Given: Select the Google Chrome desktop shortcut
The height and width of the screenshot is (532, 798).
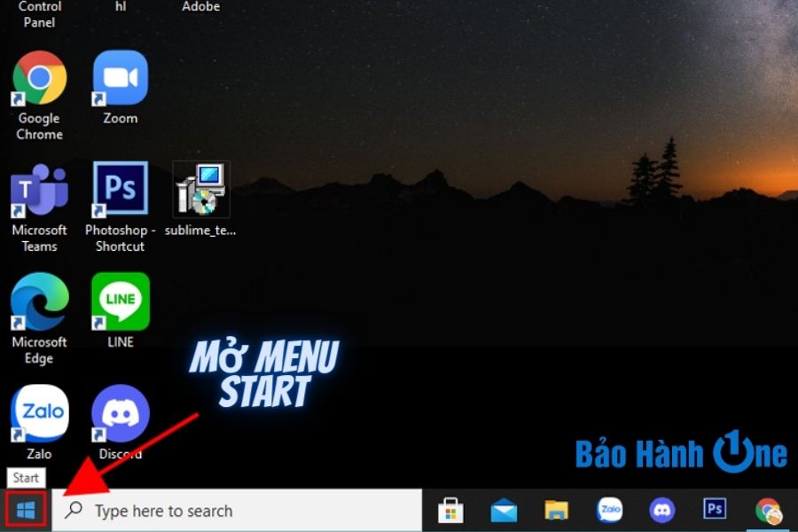Looking at the screenshot, I should pos(39,79).
